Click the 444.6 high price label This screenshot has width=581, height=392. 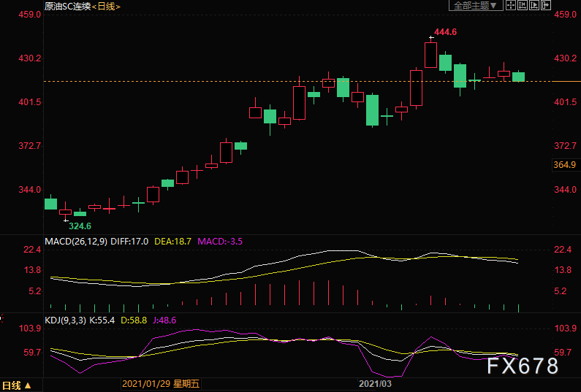(445, 32)
